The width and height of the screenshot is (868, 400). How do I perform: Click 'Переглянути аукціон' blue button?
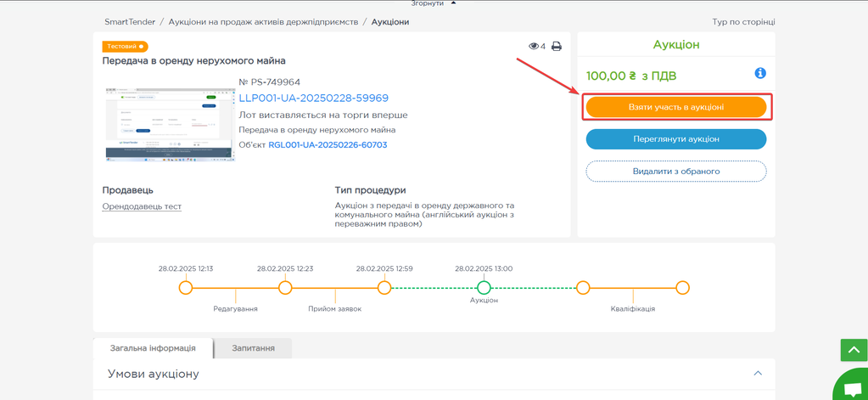[675, 139]
